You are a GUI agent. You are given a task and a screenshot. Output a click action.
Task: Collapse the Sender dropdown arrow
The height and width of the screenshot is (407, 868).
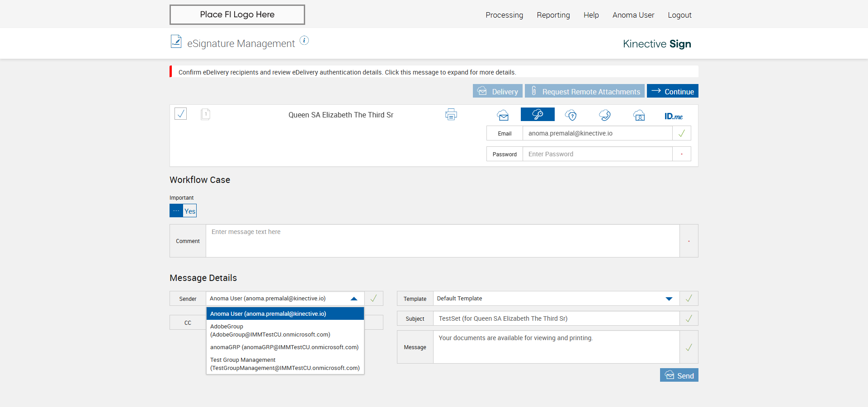(x=354, y=299)
